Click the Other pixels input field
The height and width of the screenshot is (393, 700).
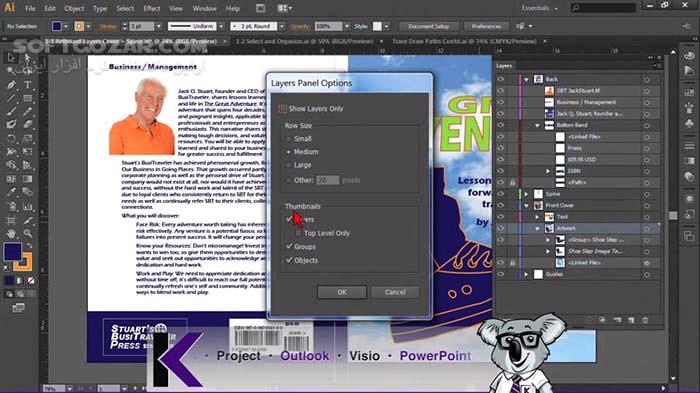coord(328,180)
